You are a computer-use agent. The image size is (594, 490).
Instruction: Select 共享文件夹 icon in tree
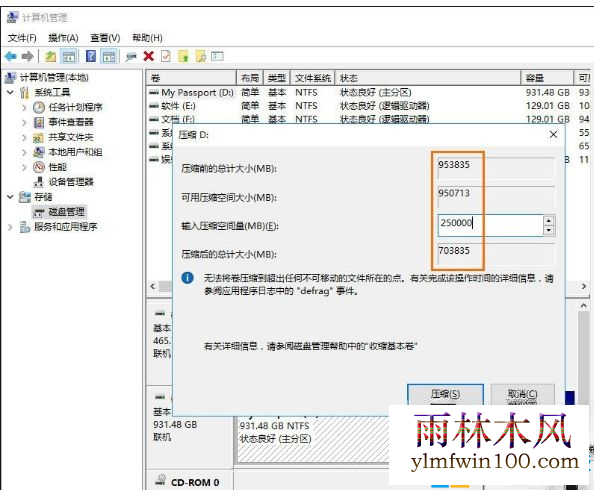point(39,138)
